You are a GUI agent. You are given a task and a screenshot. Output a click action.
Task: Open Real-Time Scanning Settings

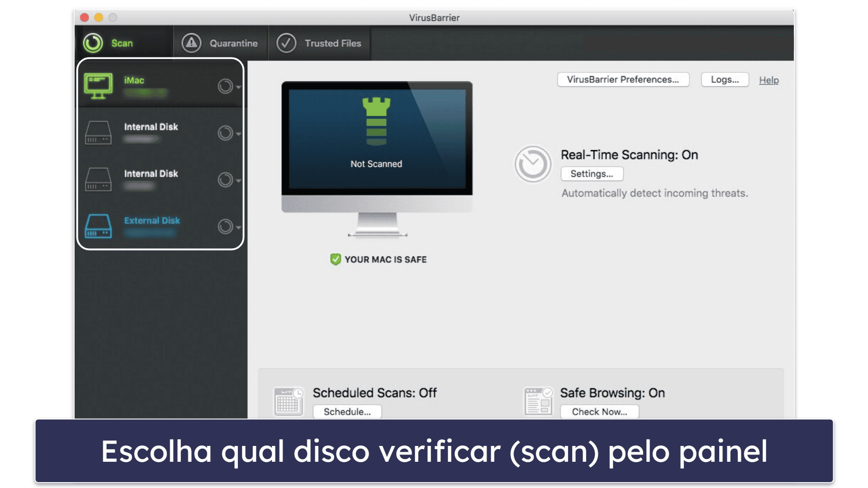(x=592, y=174)
